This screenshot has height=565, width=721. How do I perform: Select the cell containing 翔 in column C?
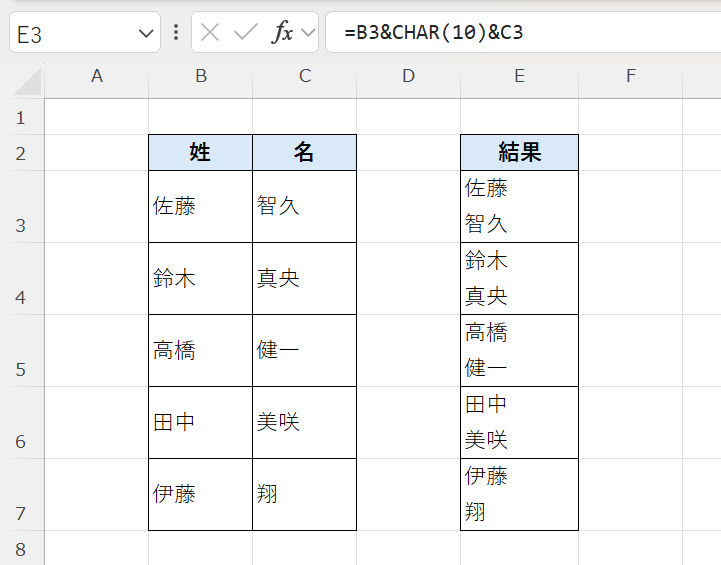tap(304, 494)
